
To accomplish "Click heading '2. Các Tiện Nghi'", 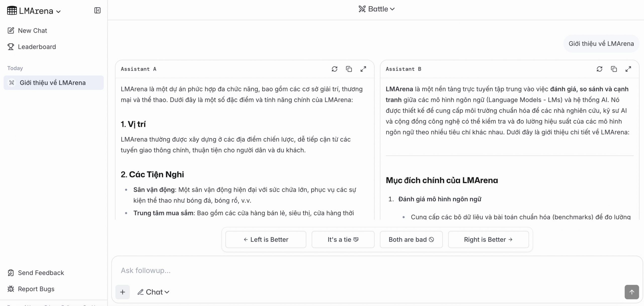I will (152, 174).
